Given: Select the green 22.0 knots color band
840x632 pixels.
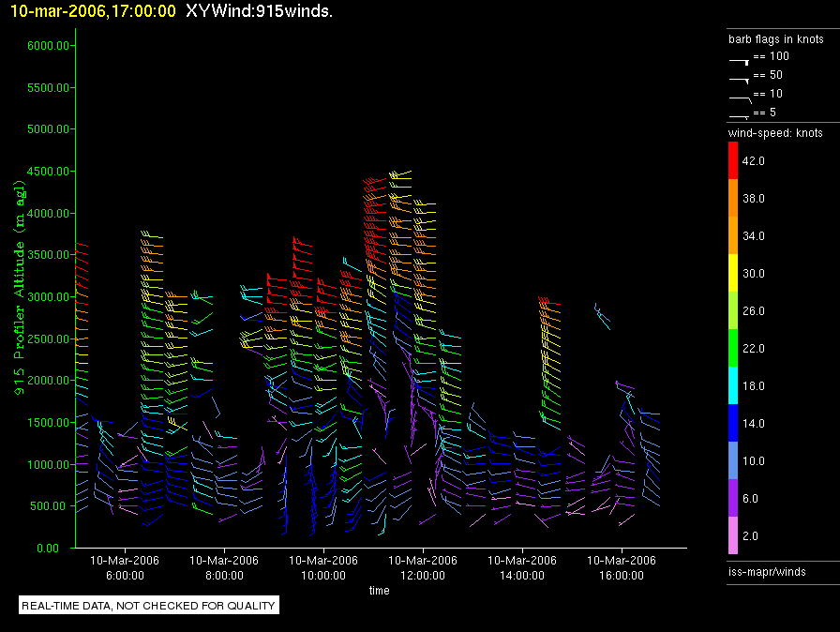Looking at the screenshot, I should [734, 348].
